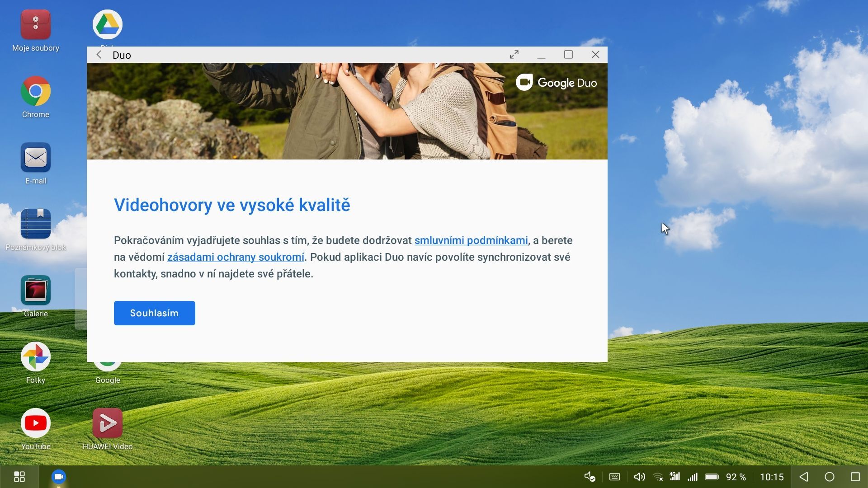Open volume control in system tray
Image resolution: width=868 pixels, height=488 pixels.
click(x=639, y=477)
